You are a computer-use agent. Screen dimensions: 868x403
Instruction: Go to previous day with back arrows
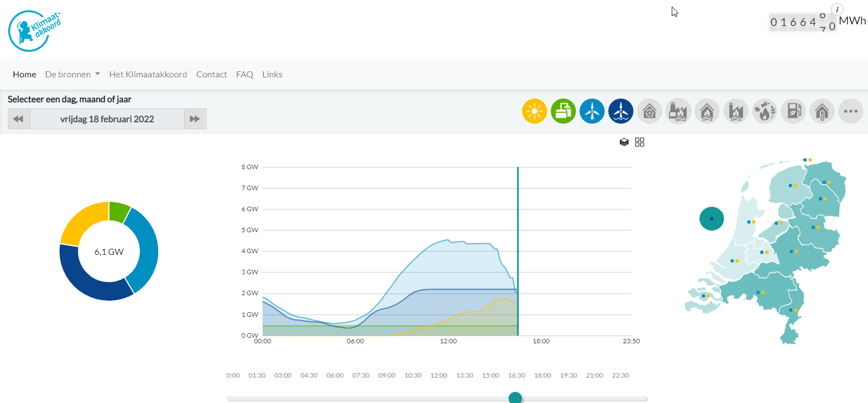(18, 119)
